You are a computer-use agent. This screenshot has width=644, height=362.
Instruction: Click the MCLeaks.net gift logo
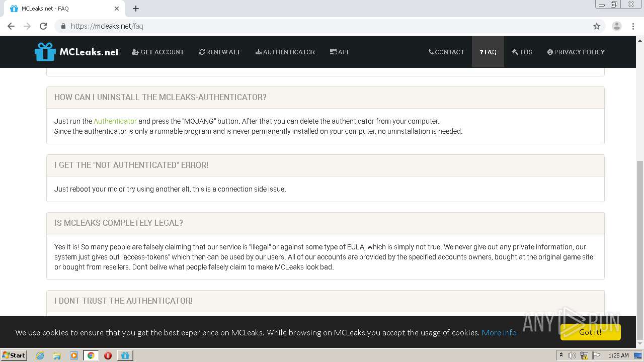pos(76,52)
